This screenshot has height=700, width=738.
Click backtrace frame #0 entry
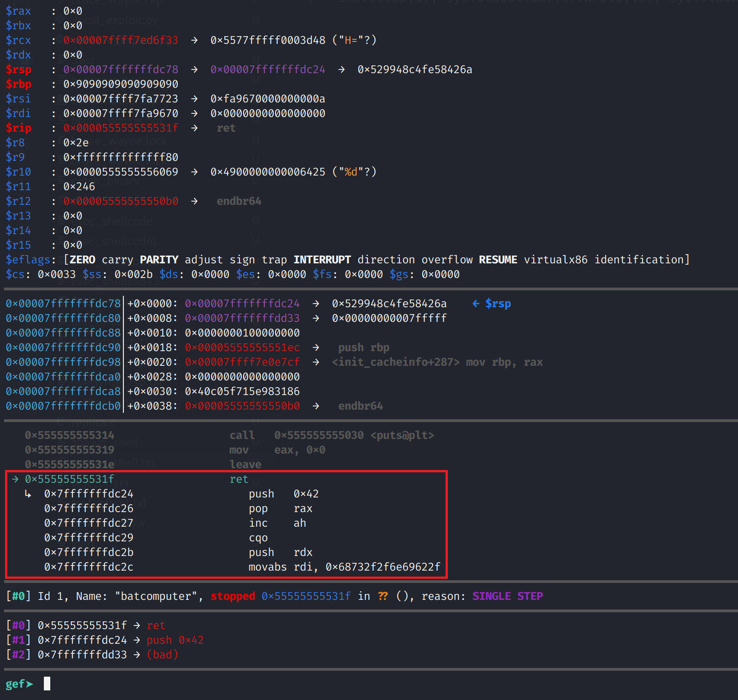tap(85, 625)
